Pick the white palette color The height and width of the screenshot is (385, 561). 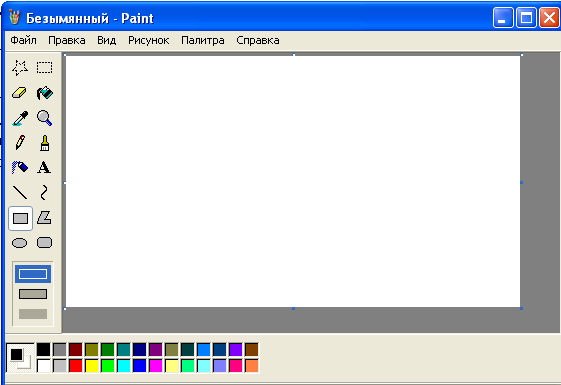(x=44, y=366)
